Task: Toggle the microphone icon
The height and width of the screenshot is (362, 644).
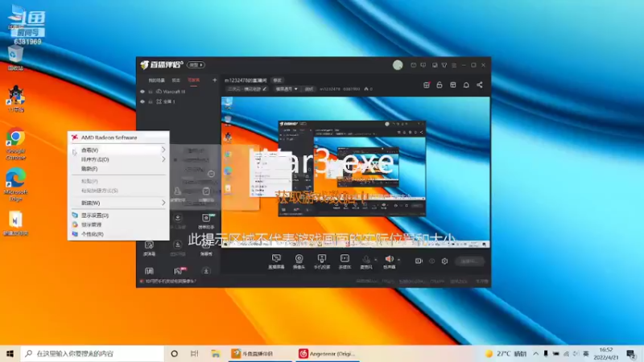Action: [366, 261]
